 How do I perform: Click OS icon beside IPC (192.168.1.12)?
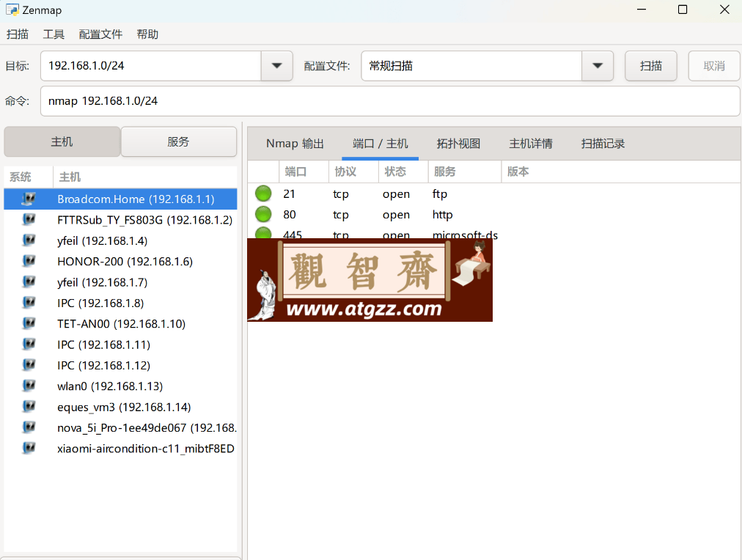point(29,366)
